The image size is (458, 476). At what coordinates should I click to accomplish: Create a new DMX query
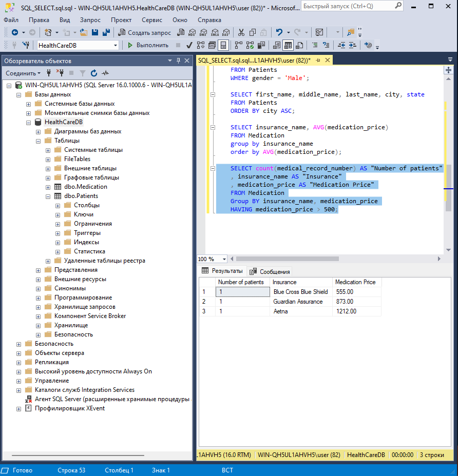[x=203, y=32]
